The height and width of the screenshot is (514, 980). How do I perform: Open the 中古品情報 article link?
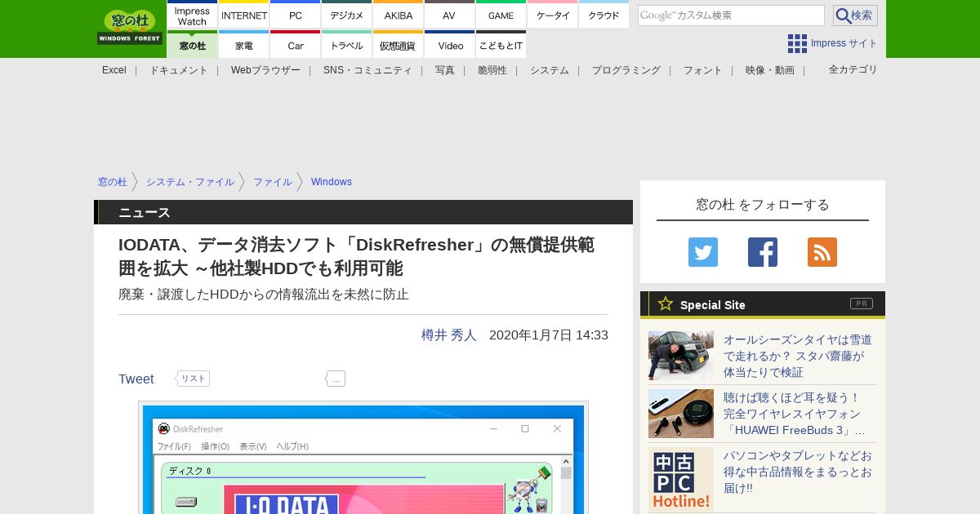click(798, 472)
